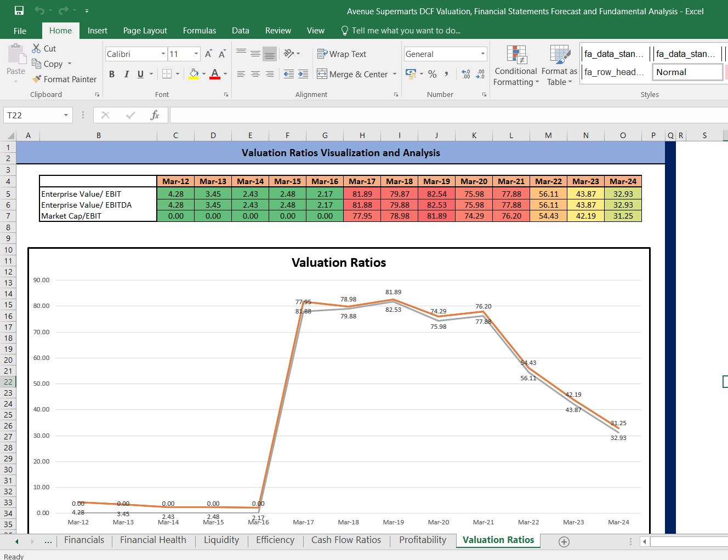Open the Financial Health sheet
728x560 pixels.
coord(153,540)
